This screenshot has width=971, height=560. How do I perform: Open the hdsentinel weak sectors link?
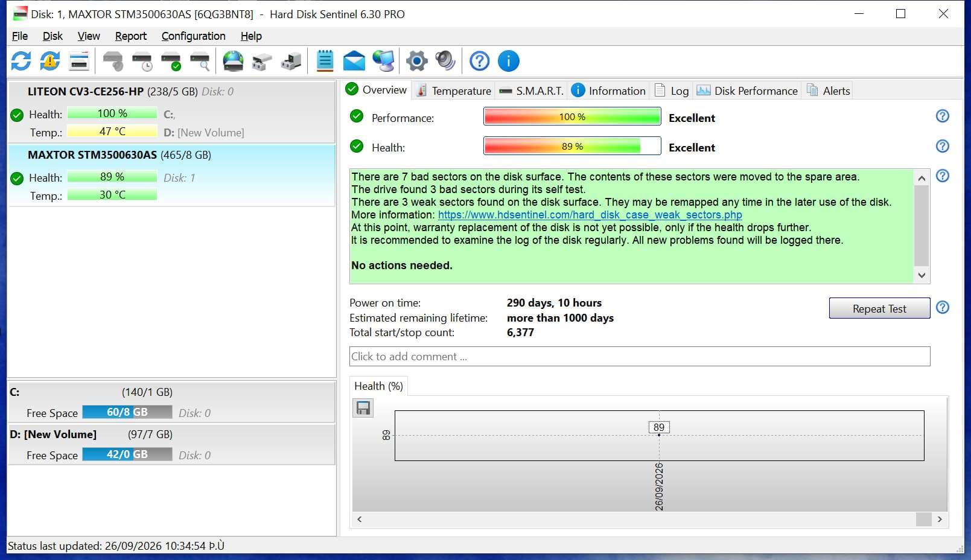tap(590, 215)
